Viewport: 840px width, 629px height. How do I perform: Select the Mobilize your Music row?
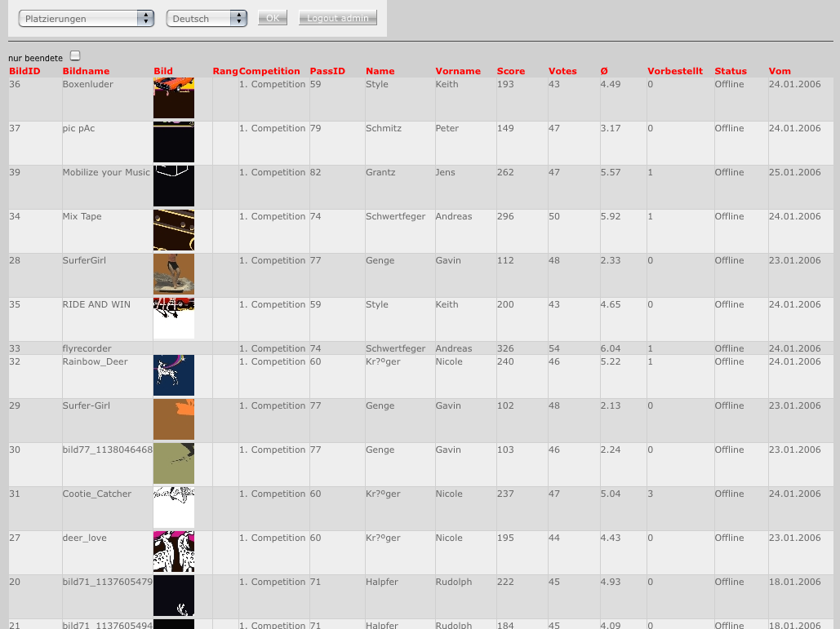104,172
